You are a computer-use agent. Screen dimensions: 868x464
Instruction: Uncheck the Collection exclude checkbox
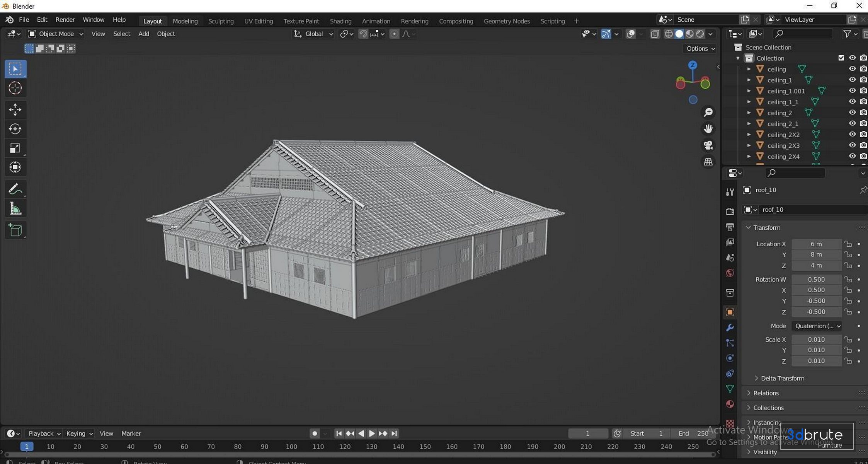coord(841,58)
